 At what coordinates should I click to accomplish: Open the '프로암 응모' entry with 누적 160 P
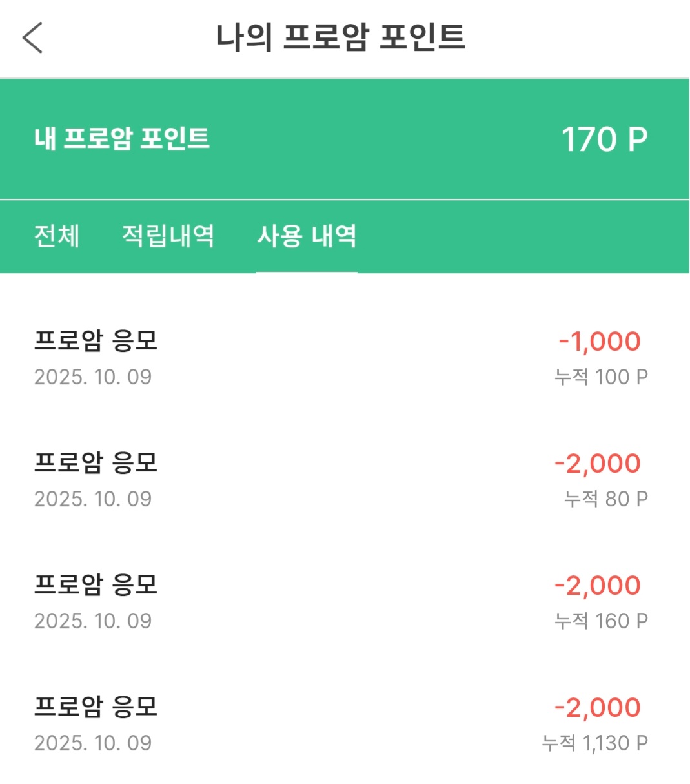pyautogui.click(x=96, y=584)
